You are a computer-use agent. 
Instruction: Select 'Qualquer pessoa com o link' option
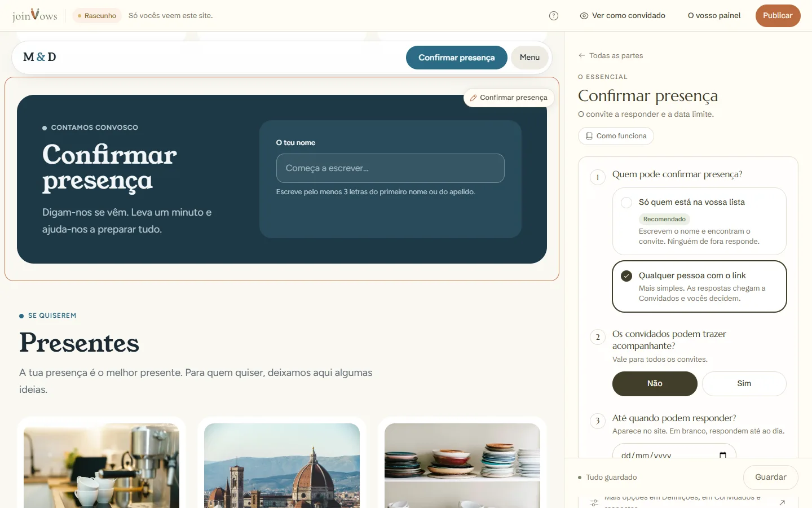click(699, 286)
